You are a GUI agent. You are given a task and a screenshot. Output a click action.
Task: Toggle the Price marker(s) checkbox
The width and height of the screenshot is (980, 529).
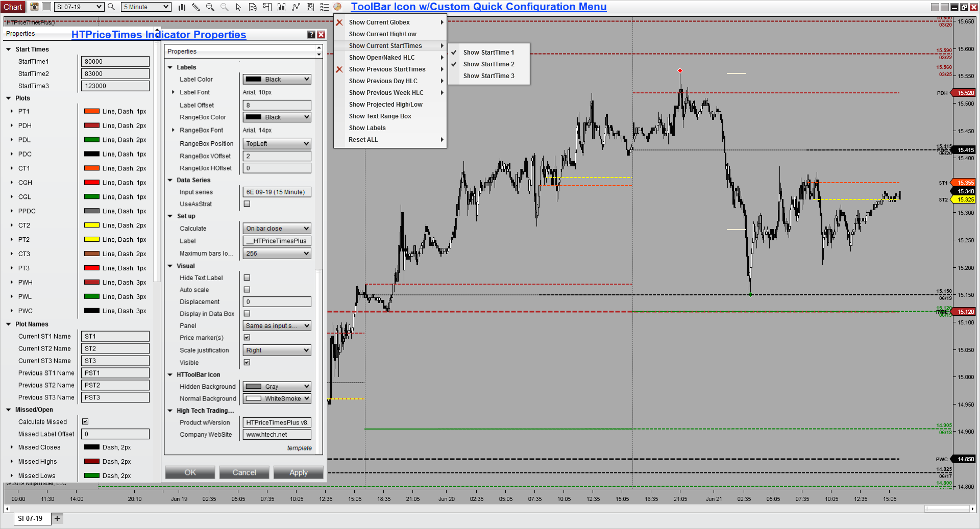[x=247, y=337]
